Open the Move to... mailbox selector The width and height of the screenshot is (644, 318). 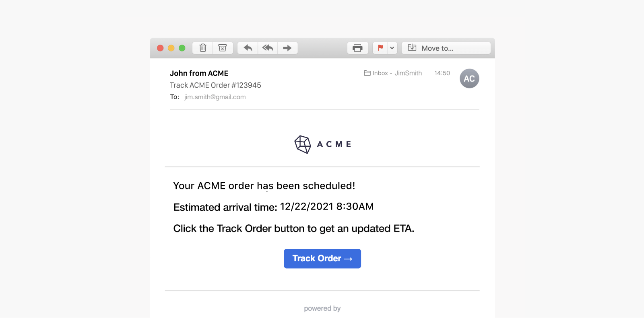coord(446,48)
